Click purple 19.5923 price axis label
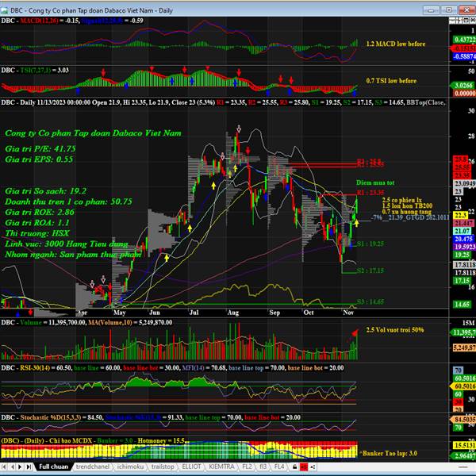The width and height of the screenshot is (476, 476). (465, 247)
